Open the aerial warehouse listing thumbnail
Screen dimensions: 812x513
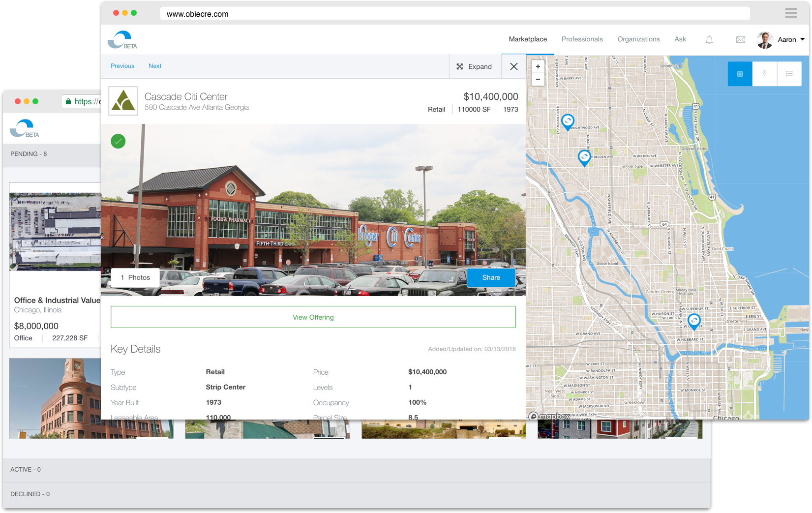[55, 232]
